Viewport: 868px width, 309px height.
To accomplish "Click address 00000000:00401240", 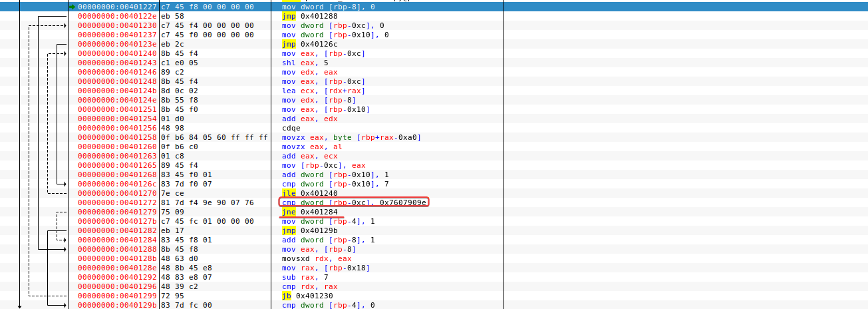I will pos(118,53).
